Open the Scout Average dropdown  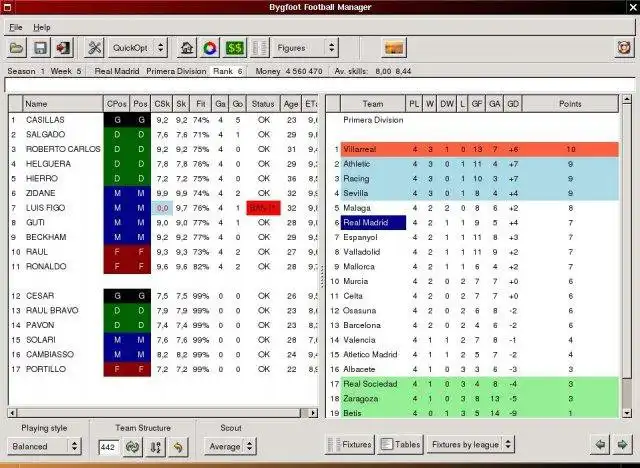[231, 446]
